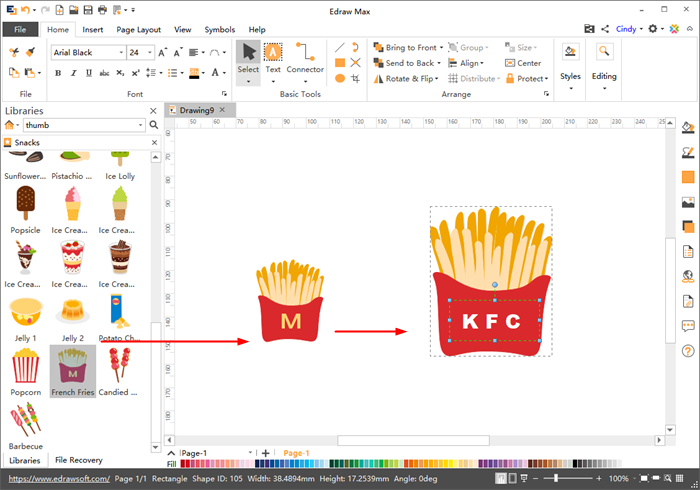Click the Center alignment icon in Arrange
This screenshot has height=490, width=700.
point(523,63)
